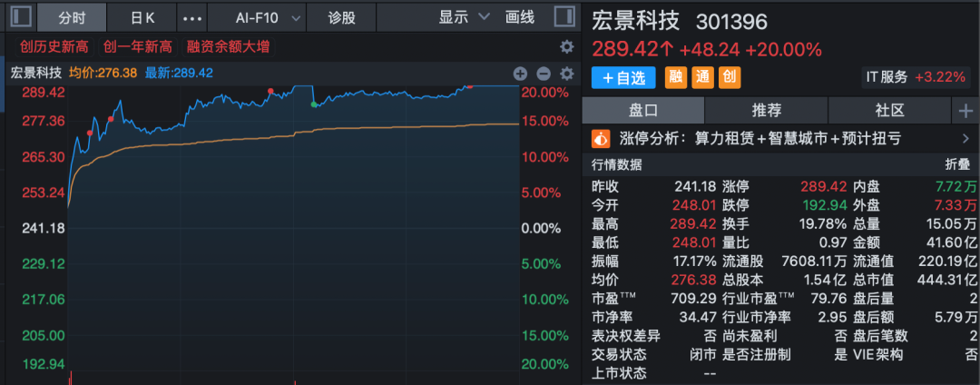
Task: Click the 换手 19.78% value
Action: pos(823,223)
